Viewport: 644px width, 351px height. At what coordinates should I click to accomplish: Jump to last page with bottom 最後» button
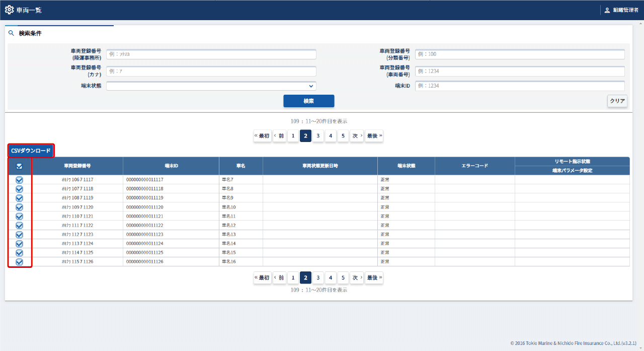coord(374,277)
